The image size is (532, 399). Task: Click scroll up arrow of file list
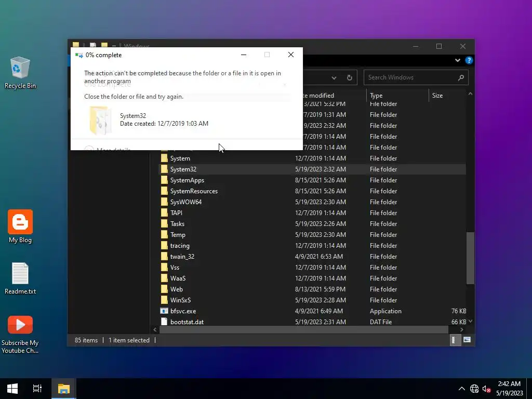click(470, 94)
